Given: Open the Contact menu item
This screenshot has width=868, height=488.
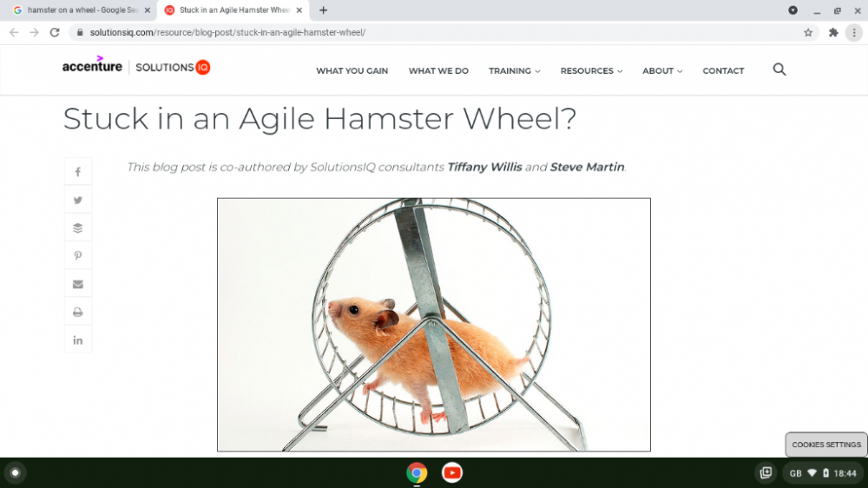Looking at the screenshot, I should click(723, 71).
